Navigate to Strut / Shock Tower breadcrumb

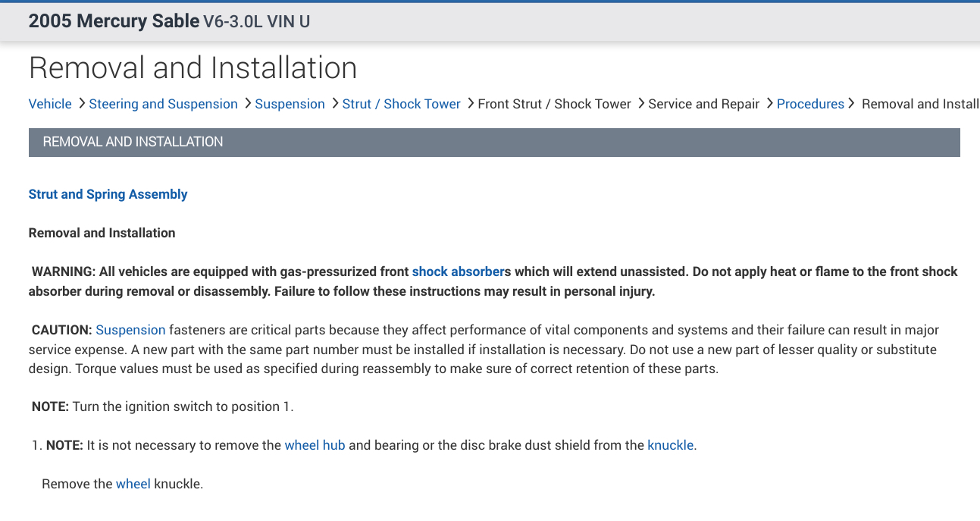pos(401,104)
